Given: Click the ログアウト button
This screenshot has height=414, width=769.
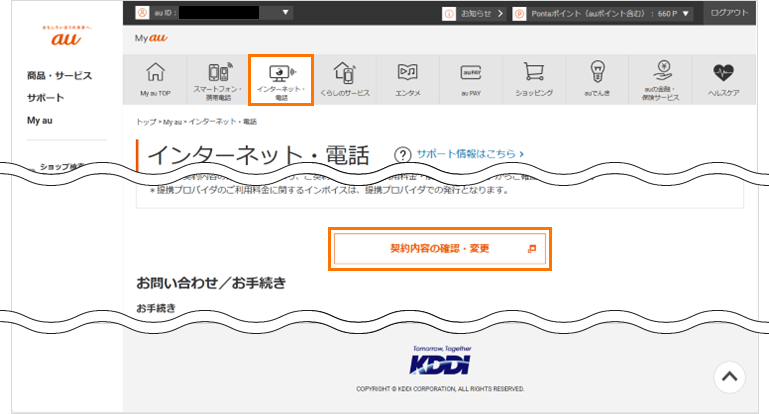Looking at the screenshot, I should [729, 13].
